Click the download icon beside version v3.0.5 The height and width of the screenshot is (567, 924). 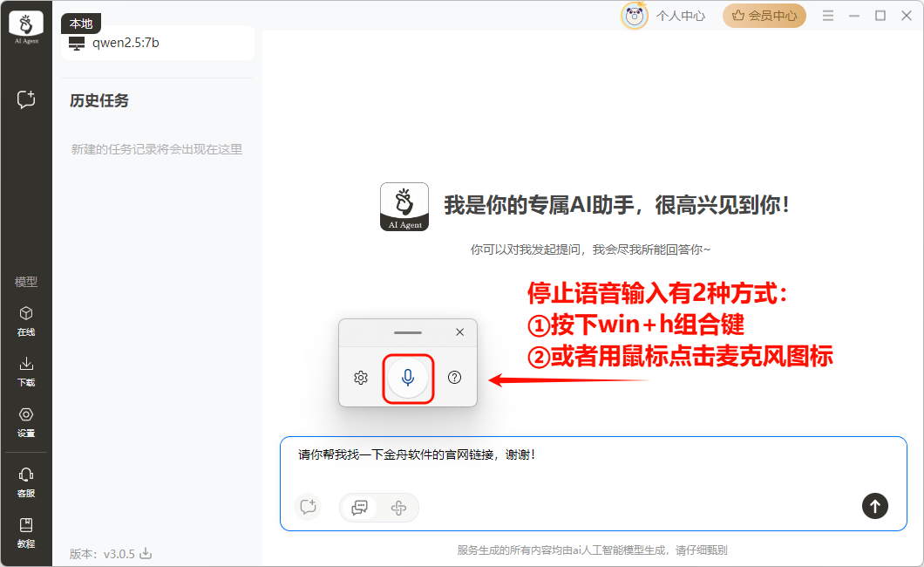pyautogui.click(x=146, y=553)
